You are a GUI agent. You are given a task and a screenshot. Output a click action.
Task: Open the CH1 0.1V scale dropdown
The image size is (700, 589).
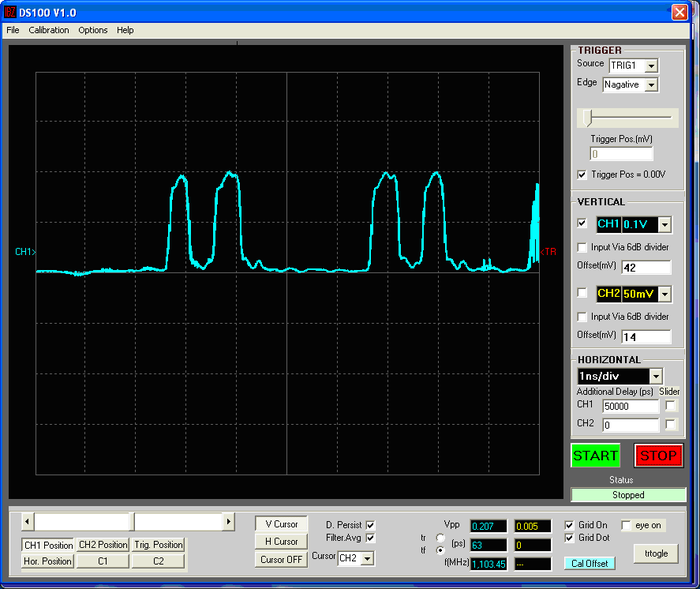[665, 224]
